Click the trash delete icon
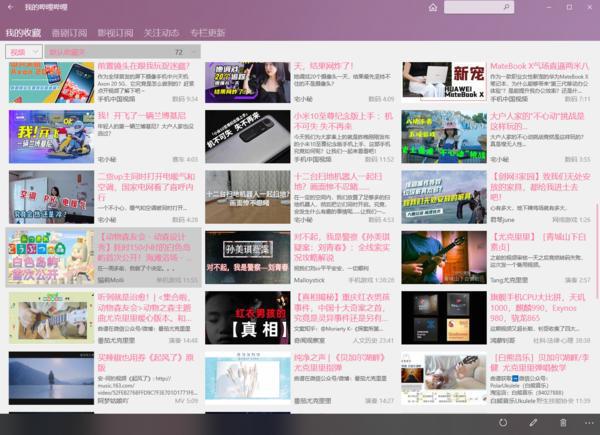The height and width of the screenshot is (435, 600). pos(562,424)
